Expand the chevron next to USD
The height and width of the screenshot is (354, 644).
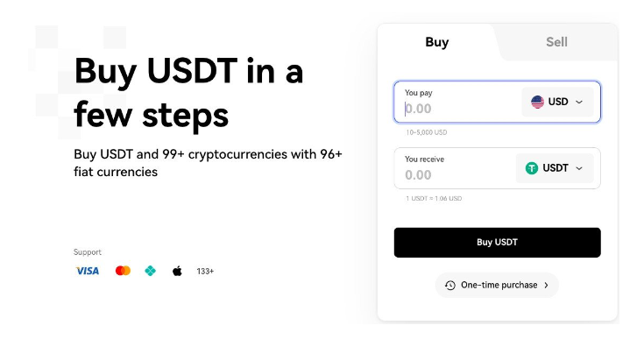point(579,102)
